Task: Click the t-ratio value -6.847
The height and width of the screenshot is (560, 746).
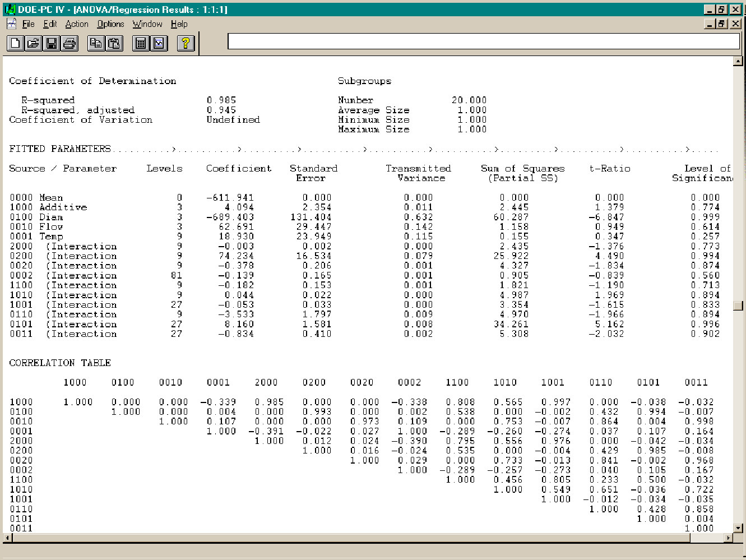Action: point(606,217)
